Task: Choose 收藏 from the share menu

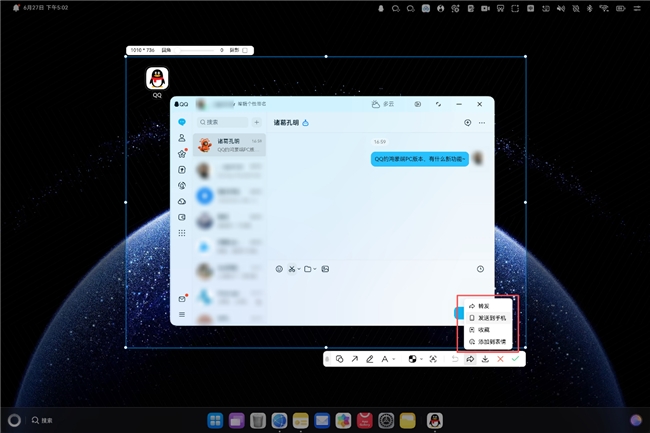Action: 488,330
